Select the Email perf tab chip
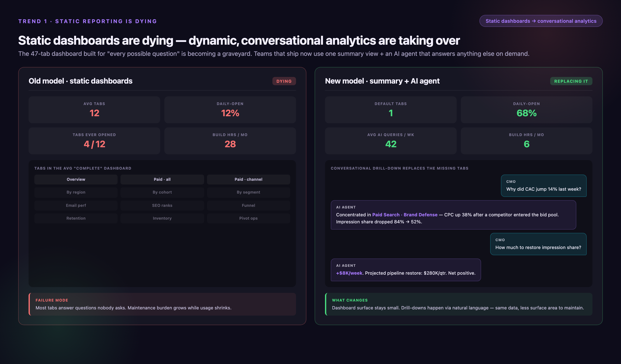Viewport: 621px width, 364px height. pos(76,205)
